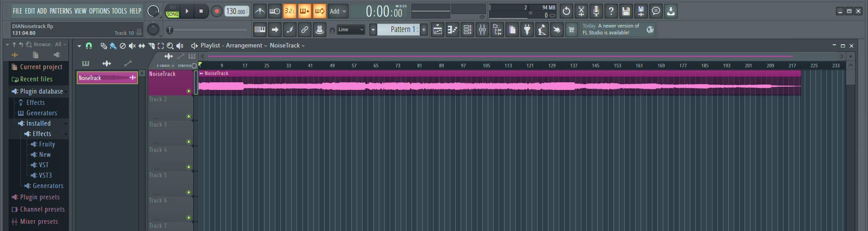Enable typing keyboard to piano
The height and width of the screenshot is (231, 868).
tap(260, 30)
